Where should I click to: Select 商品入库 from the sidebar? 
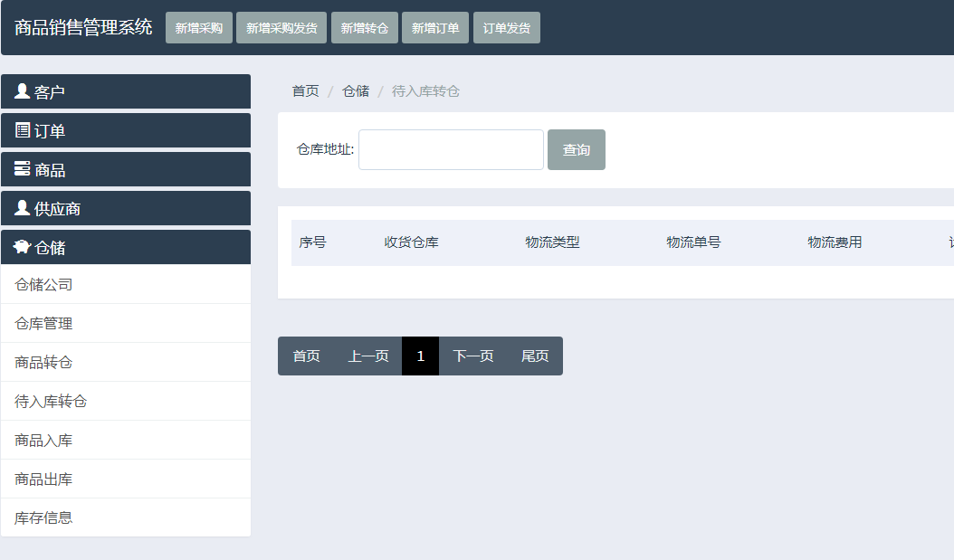click(x=43, y=441)
